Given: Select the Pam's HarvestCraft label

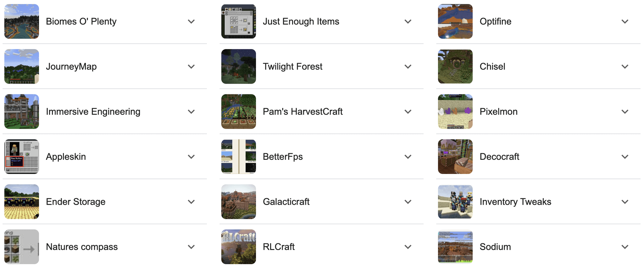Looking at the screenshot, I should pos(303,111).
